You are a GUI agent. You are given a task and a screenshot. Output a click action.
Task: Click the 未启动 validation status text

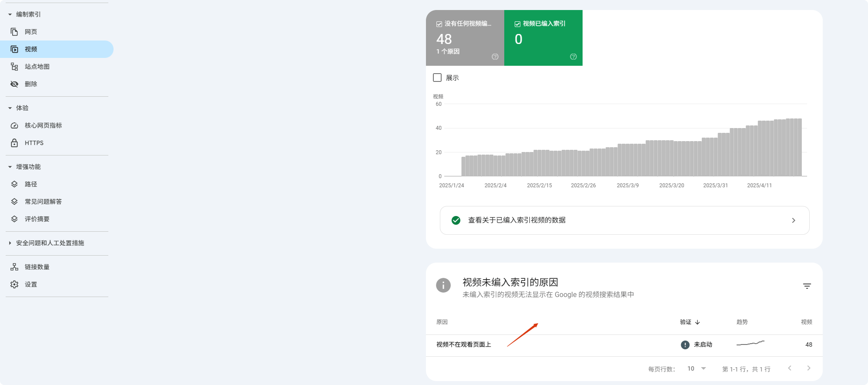(703, 344)
